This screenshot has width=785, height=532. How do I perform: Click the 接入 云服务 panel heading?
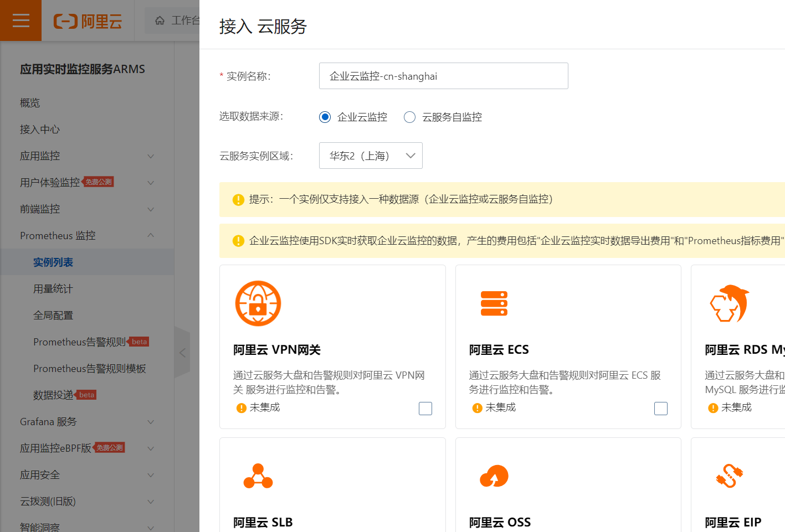263,26
